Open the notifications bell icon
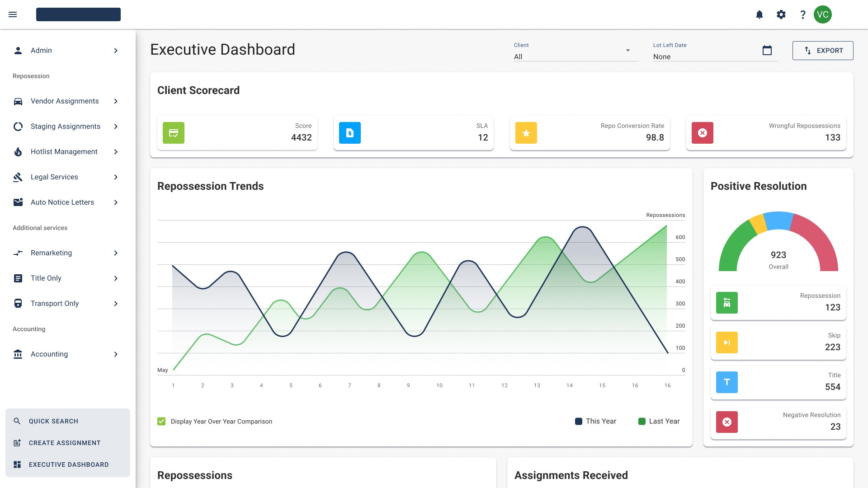The image size is (868, 488). click(x=759, y=14)
